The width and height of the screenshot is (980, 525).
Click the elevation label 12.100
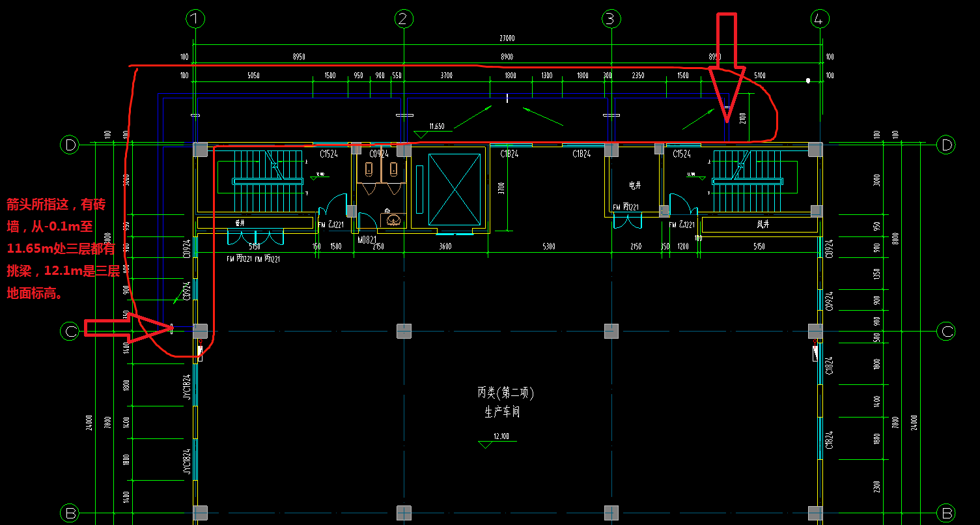pyautogui.click(x=501, y=436)
